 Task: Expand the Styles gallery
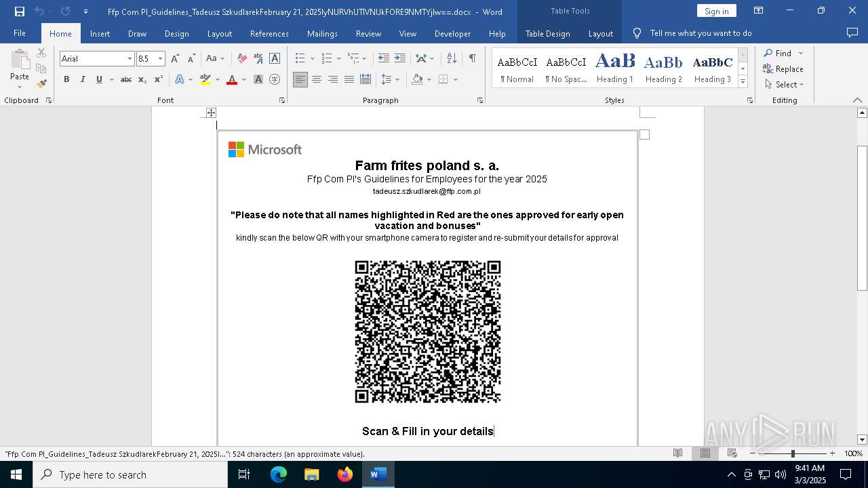743,82
